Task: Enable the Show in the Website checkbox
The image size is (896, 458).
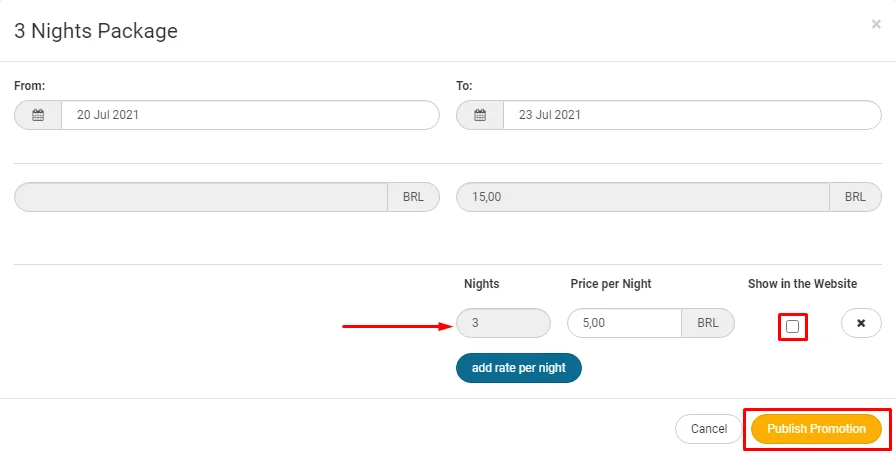Action: coord(793,326)
